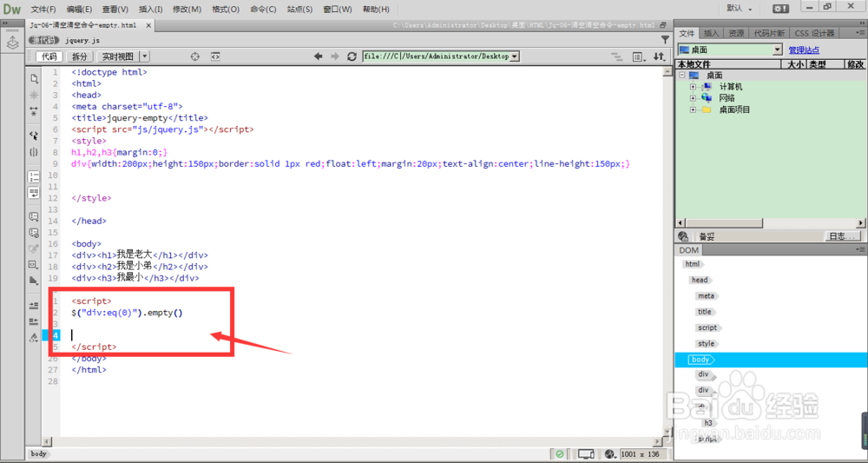
Task: Click the device preview icon in status bar
Action: pos(586,454)
